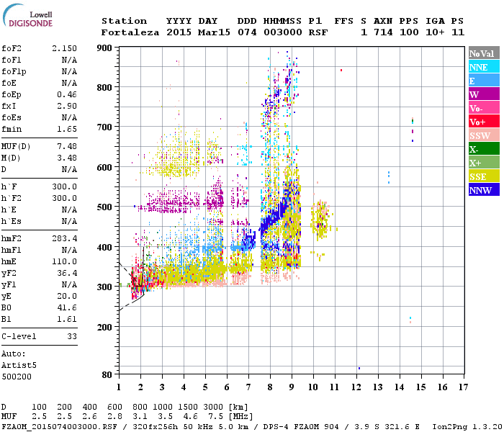The image size is (504, 432).
Task: Click the 500200 version number
Action: [17, 377]
